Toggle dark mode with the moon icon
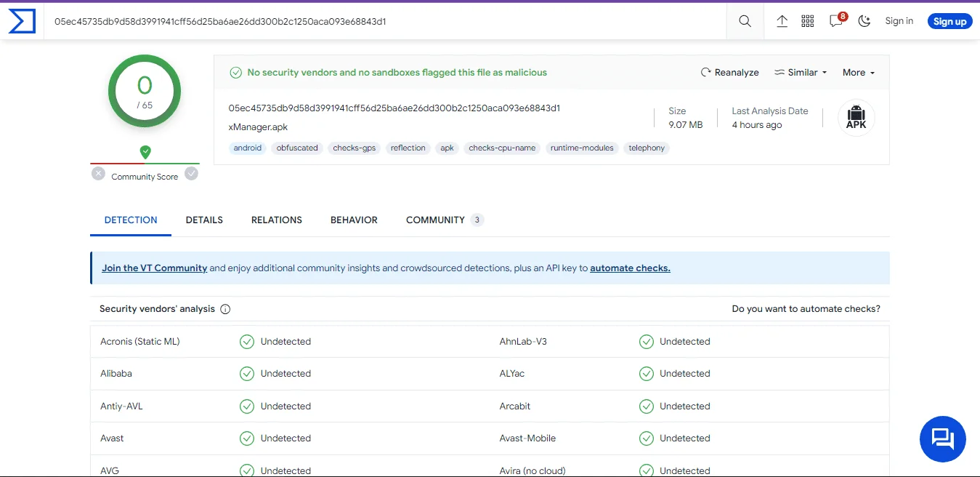 864,21
